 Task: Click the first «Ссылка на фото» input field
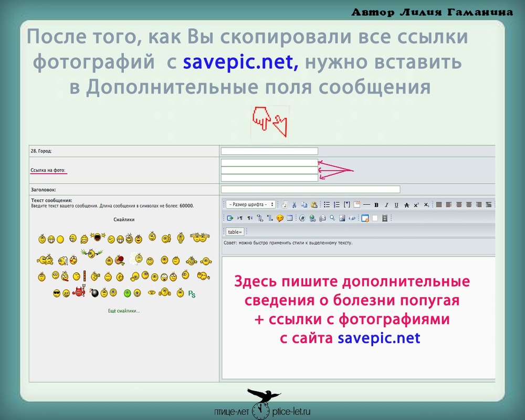(269, 163)
